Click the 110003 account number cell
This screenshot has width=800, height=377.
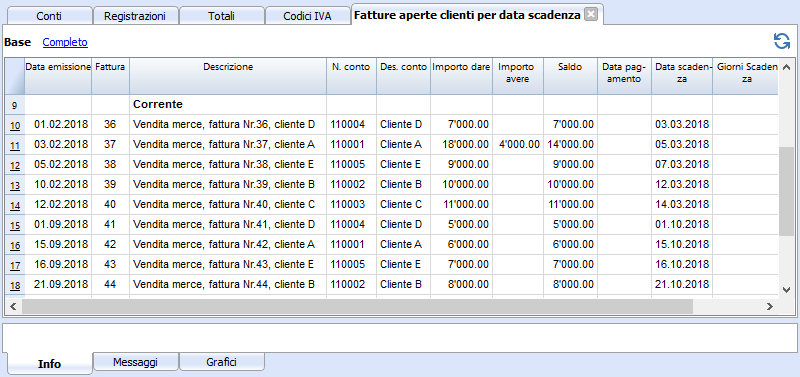click(352, 205)
